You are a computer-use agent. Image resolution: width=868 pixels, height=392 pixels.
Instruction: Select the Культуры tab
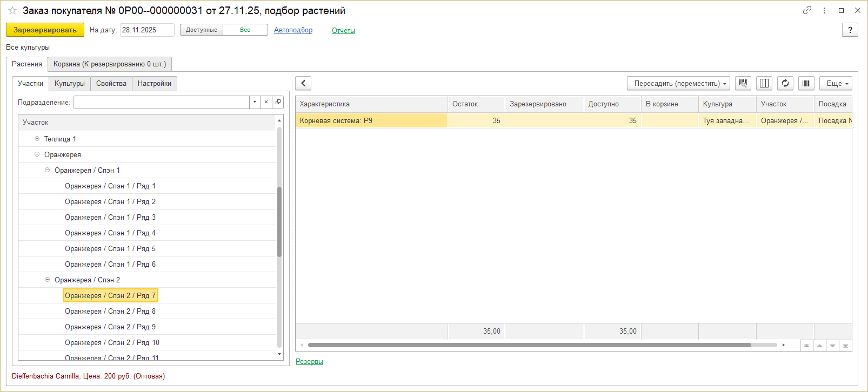coord(70,84)
